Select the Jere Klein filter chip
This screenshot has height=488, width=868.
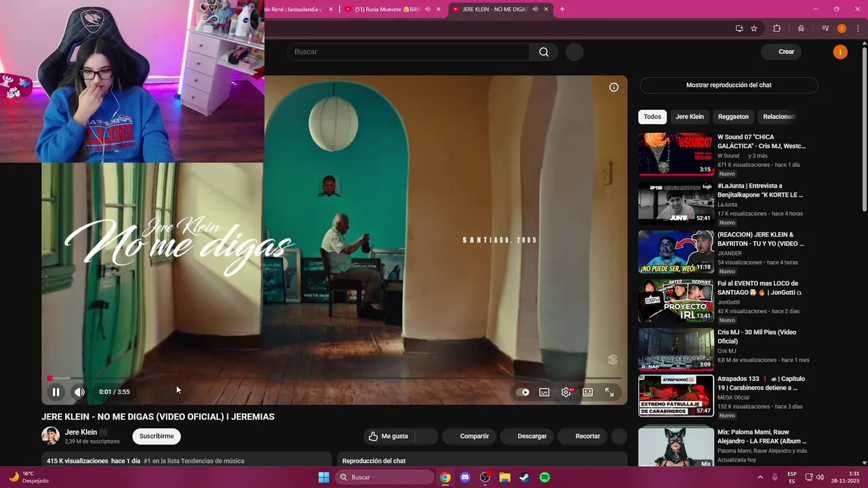(690, 117)
